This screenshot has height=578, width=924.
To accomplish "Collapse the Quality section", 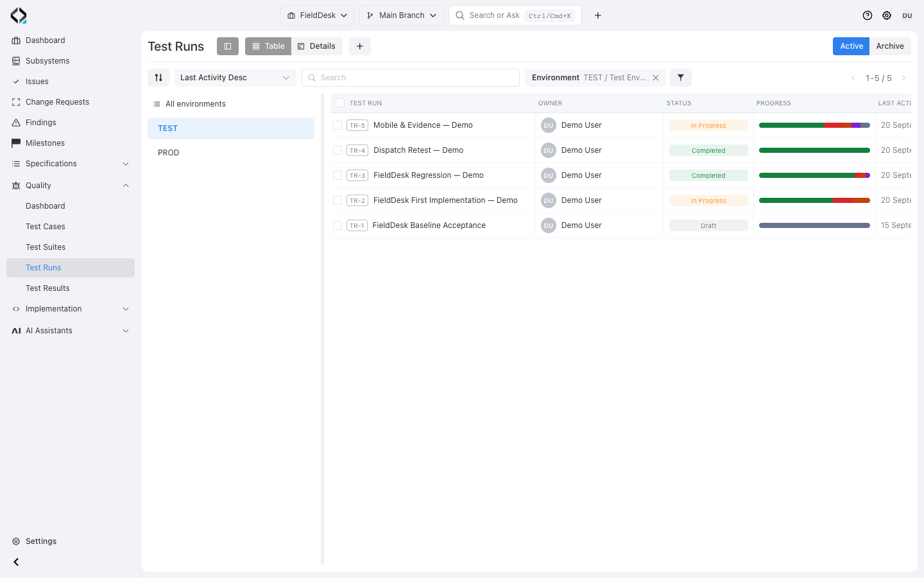I will pyautogui.click(x=71, y=186).
